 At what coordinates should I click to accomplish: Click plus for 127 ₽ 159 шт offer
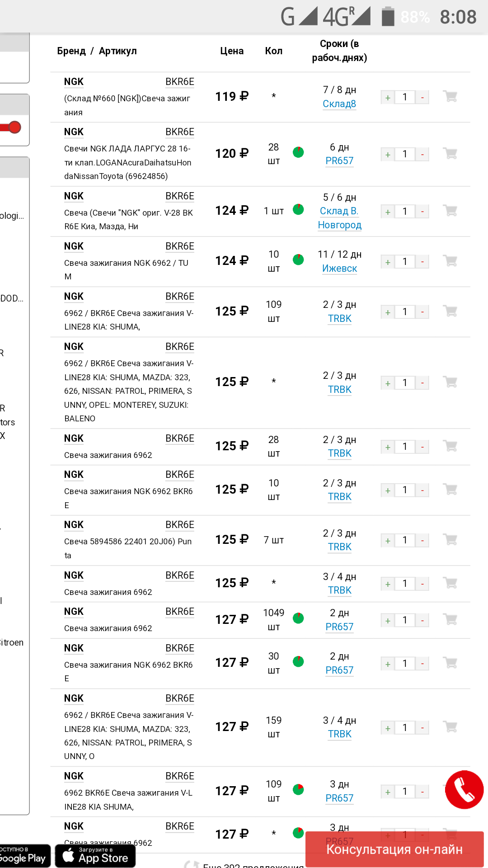tap(388, 728)
